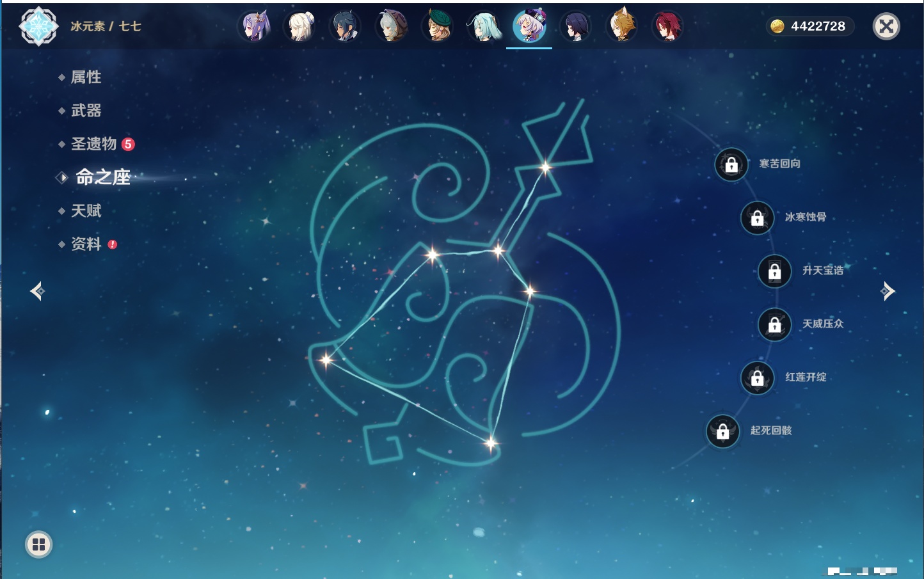Select the hooded gray-haired character portrait

[392, 27]
